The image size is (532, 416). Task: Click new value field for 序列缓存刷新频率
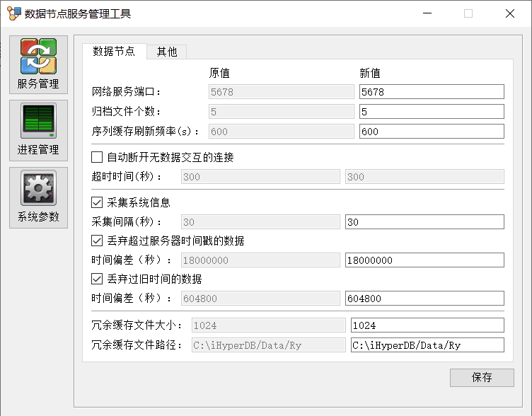click(x=432, y=132)
